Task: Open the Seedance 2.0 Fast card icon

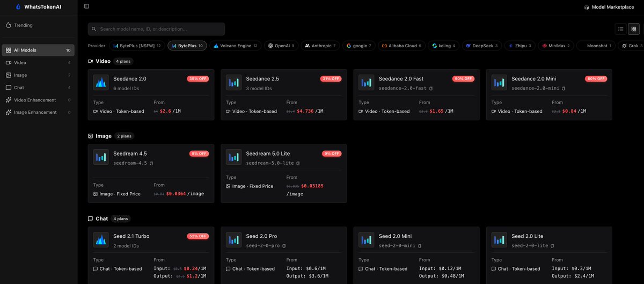Action: pyautogui.click(x=366, y=82)
